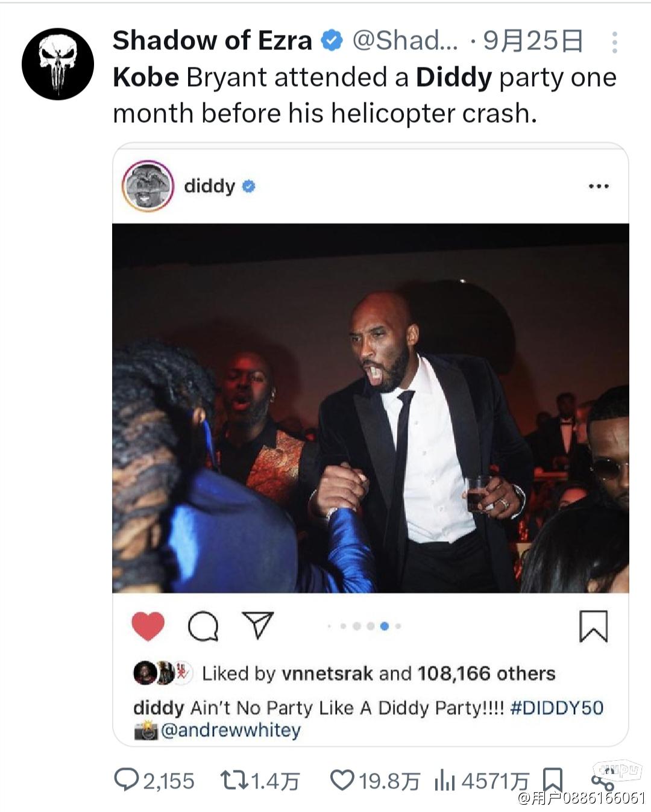Tap the share icon on the tweet
The image size is (651, 812).
click(x=602, y=782)
